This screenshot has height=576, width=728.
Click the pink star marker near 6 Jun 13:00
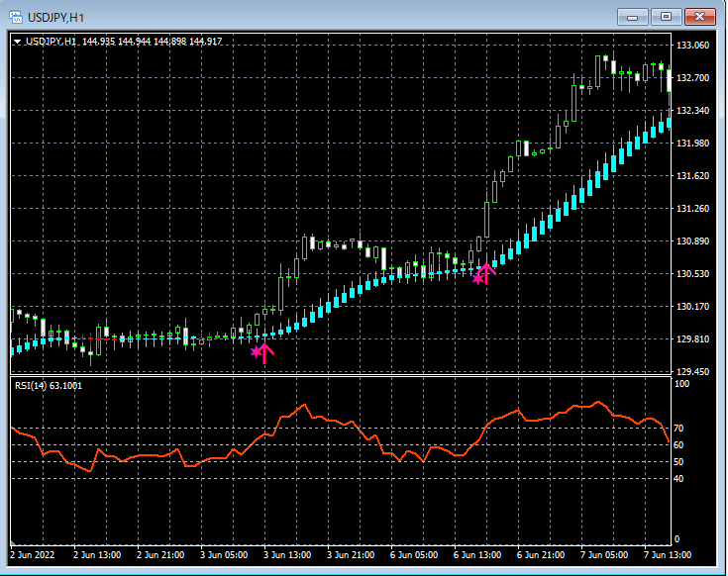click(x=477, y=278)
